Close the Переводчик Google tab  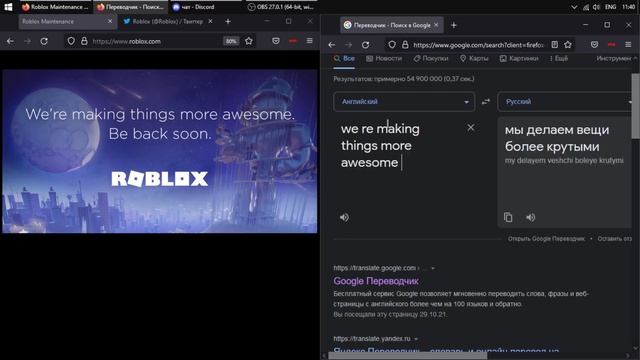(436, 25)
